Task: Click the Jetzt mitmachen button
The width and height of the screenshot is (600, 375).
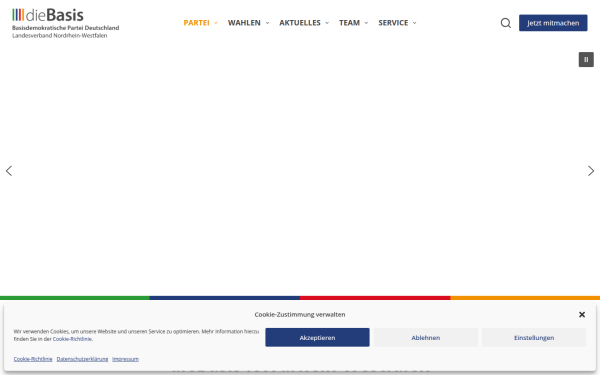Action: click(553, 23)
